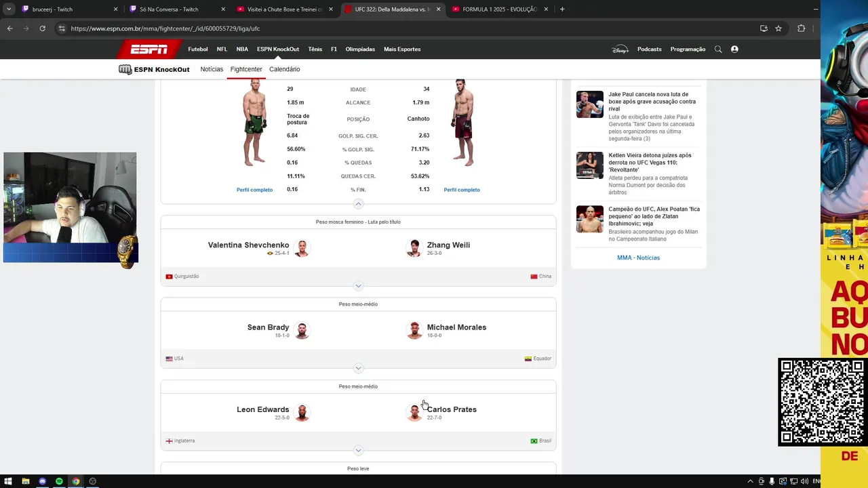Click Carlos Prates' headshot

click(414, 412)
